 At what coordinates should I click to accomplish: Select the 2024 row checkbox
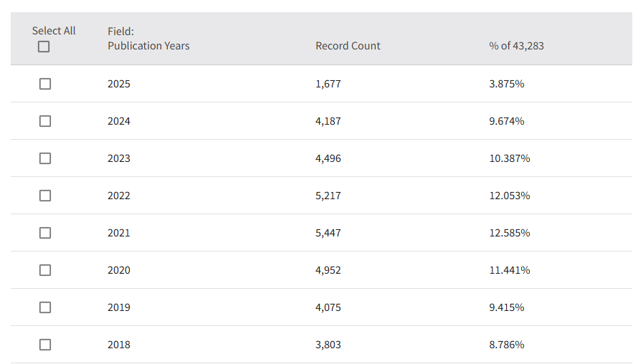point(45,121)
